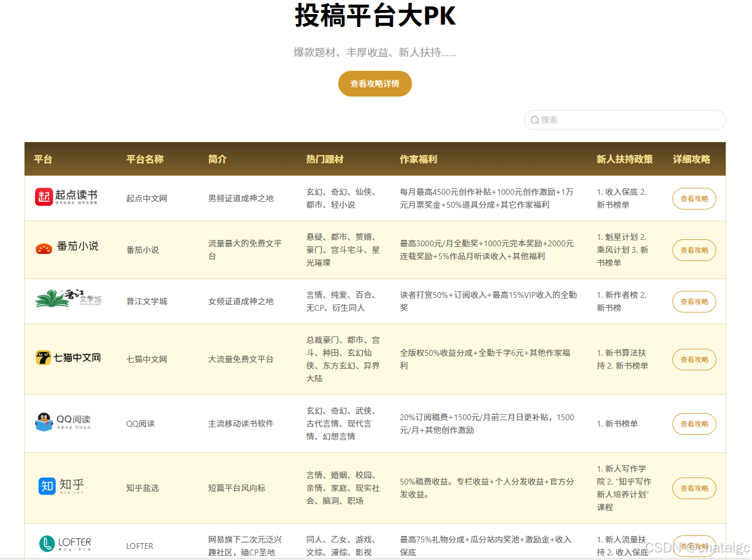Click 男频证道成神之地 description

click(x=241, y=198)
